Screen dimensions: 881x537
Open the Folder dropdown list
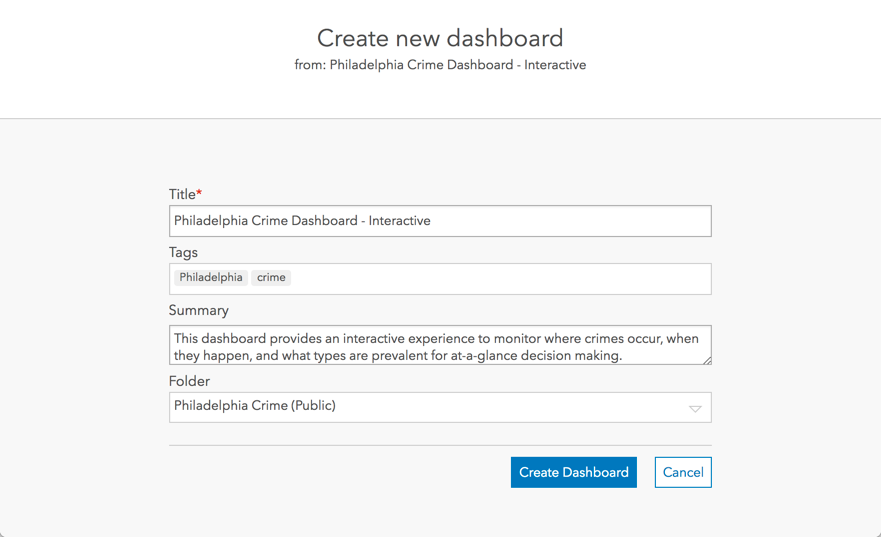[440, 407]
